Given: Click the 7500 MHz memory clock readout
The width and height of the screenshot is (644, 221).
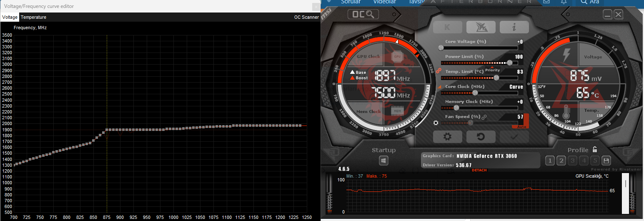Looking at the screenshot, I should (391, 93).
